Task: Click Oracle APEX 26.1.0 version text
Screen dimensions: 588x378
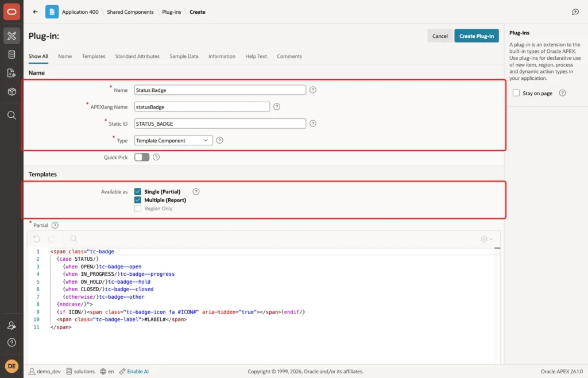Action: click(562, 371)
